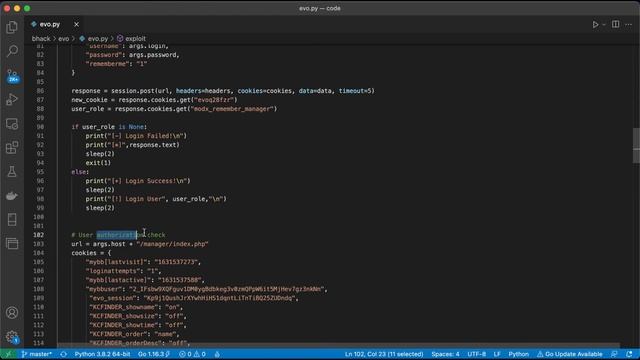Open the Explorer view in activity bar
This screenshot has height=360, width=640.
[12, 27]
